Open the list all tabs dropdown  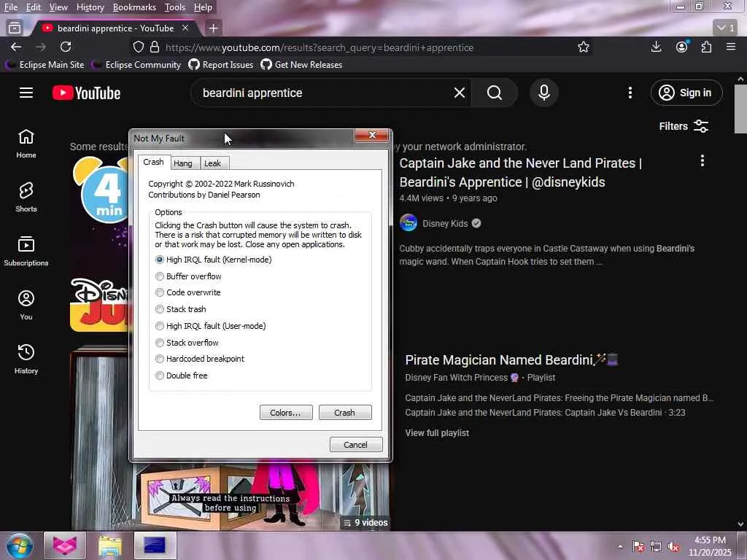(726, 28)
